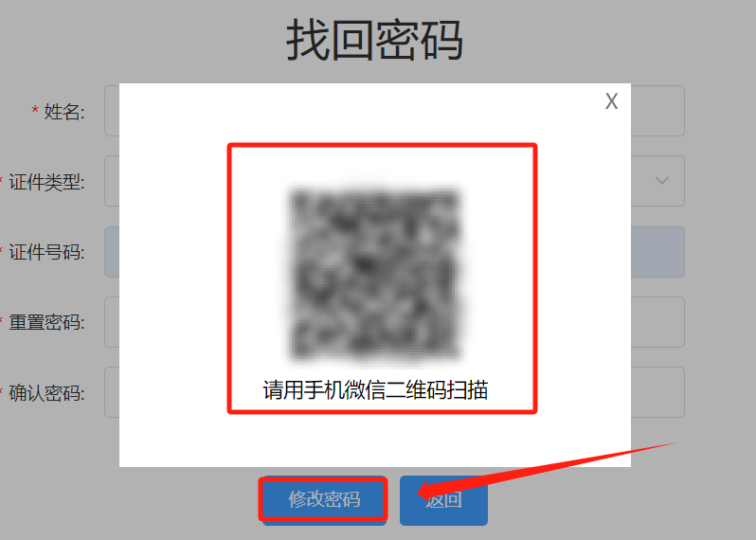Click the blurred WeChat QR code image
Image resolution: width=756 pixels, height=540 pixels.
coord(375,274)
